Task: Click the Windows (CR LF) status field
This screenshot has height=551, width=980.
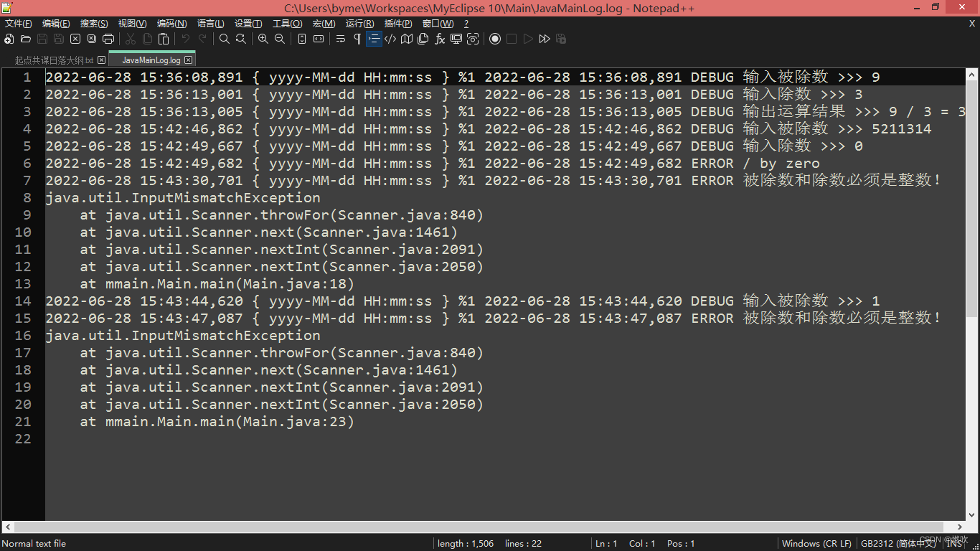Action: 816,544
